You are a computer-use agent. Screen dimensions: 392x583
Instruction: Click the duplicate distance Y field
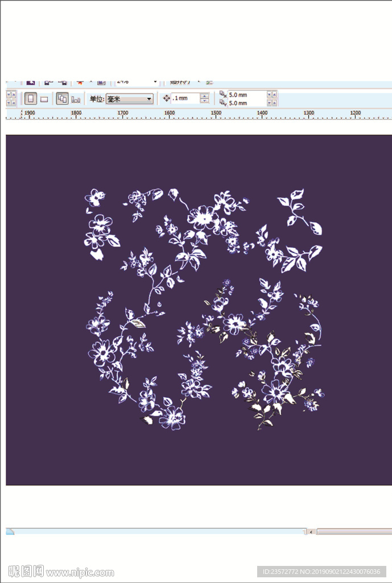247,103
